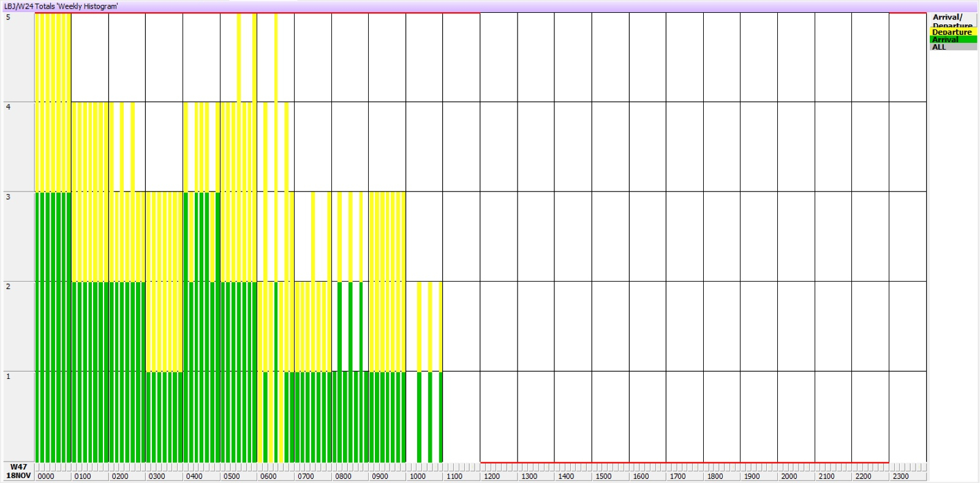This screenshot has width=980, height=483.
Task: Select the yellow Departure legend entry
Action: pos(952,32)
